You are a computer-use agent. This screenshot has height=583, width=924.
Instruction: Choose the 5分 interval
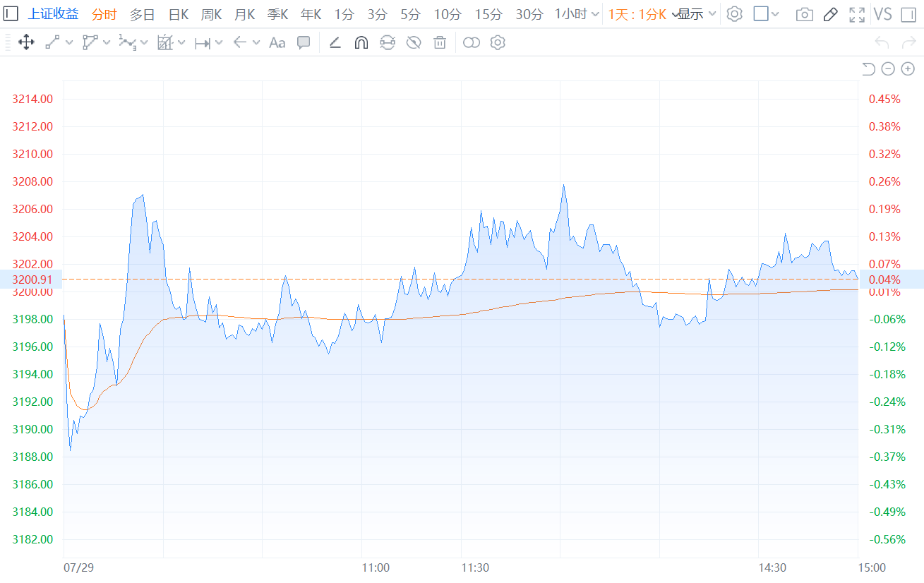(x=410, y=14)
